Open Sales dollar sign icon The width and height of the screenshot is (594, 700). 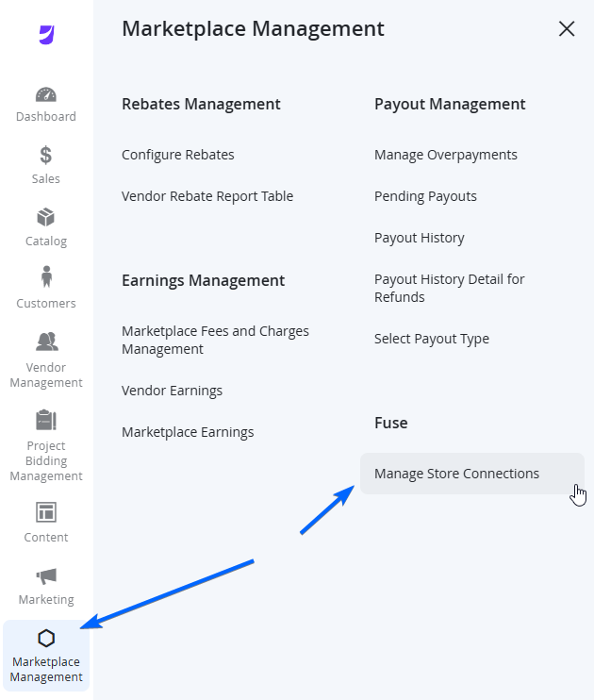(45, 156)
